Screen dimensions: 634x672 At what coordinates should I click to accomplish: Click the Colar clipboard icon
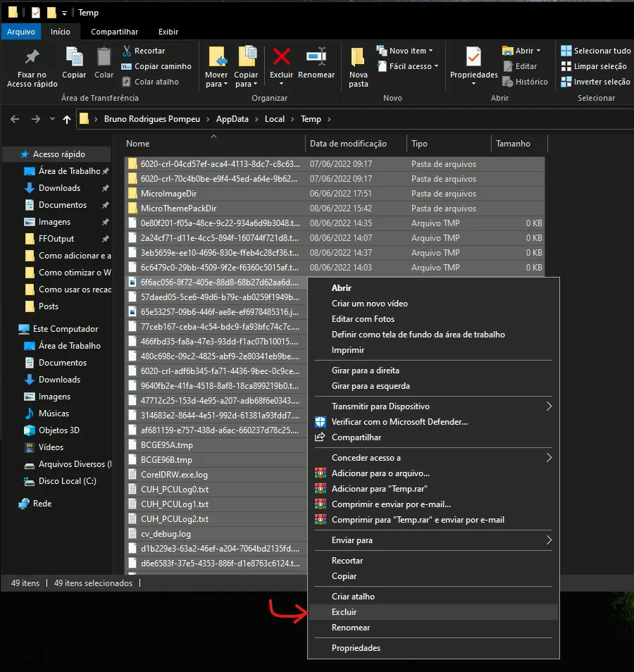click(104, 56)
